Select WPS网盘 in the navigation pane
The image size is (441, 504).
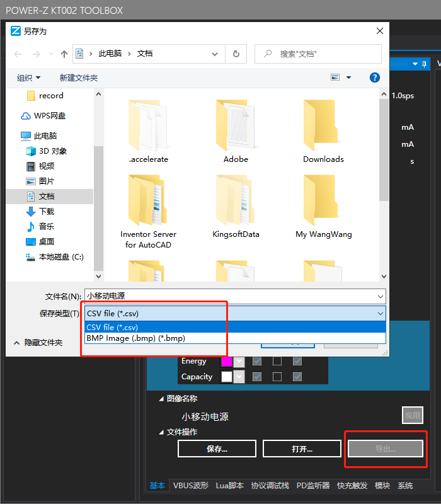(x=43, y=116)
